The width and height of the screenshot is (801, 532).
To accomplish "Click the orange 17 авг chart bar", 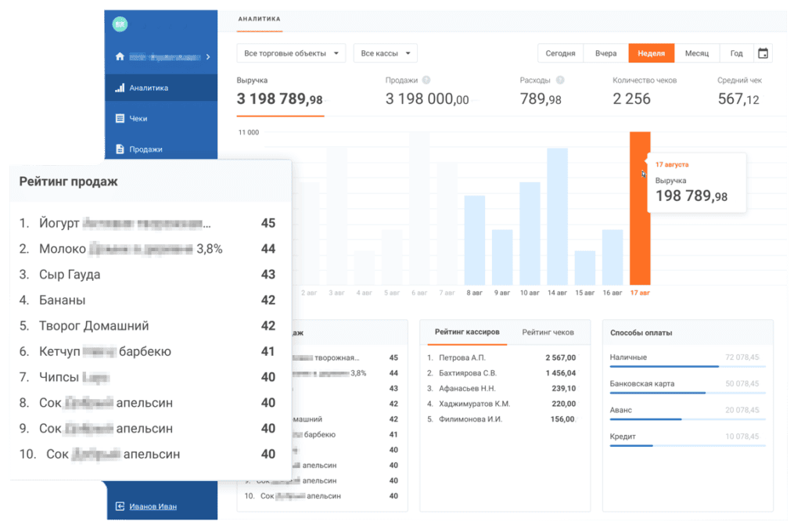I will 640,208.
